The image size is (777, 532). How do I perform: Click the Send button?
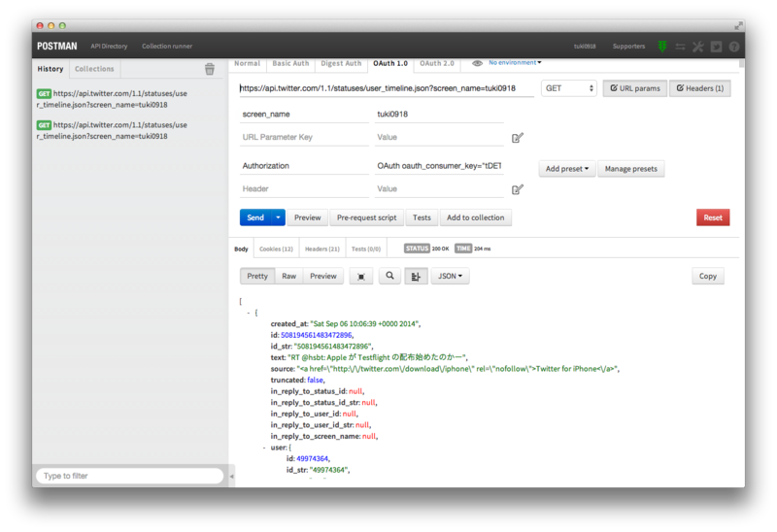[255, 217]
